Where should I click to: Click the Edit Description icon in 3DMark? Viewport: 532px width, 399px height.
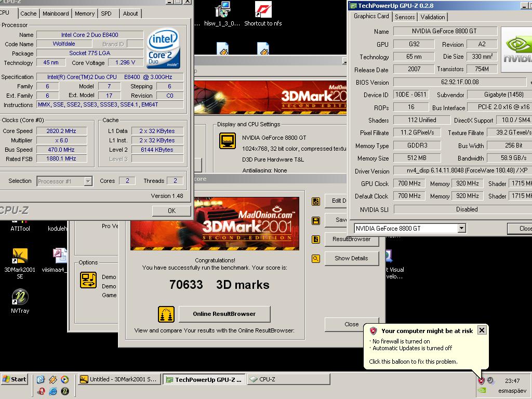point(316,202)
